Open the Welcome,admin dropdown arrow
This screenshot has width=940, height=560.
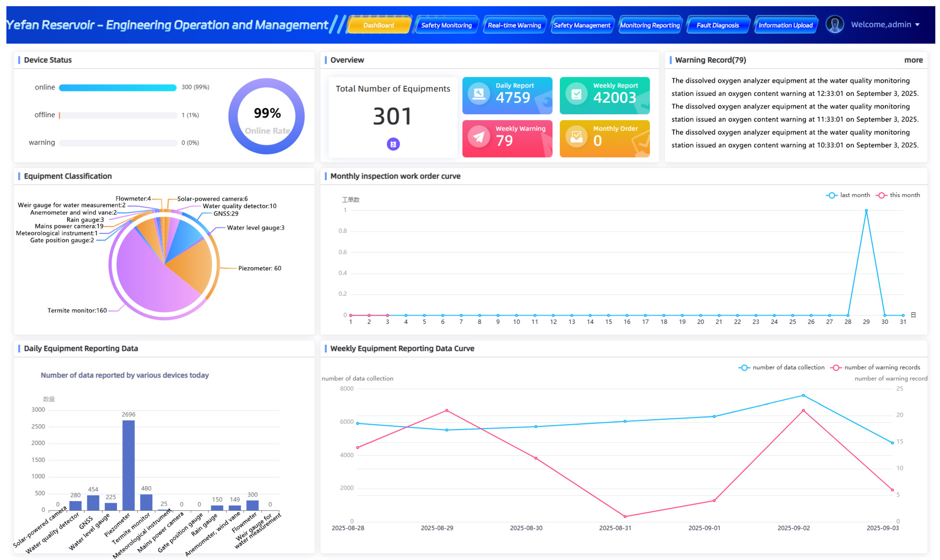coord(917,24)
